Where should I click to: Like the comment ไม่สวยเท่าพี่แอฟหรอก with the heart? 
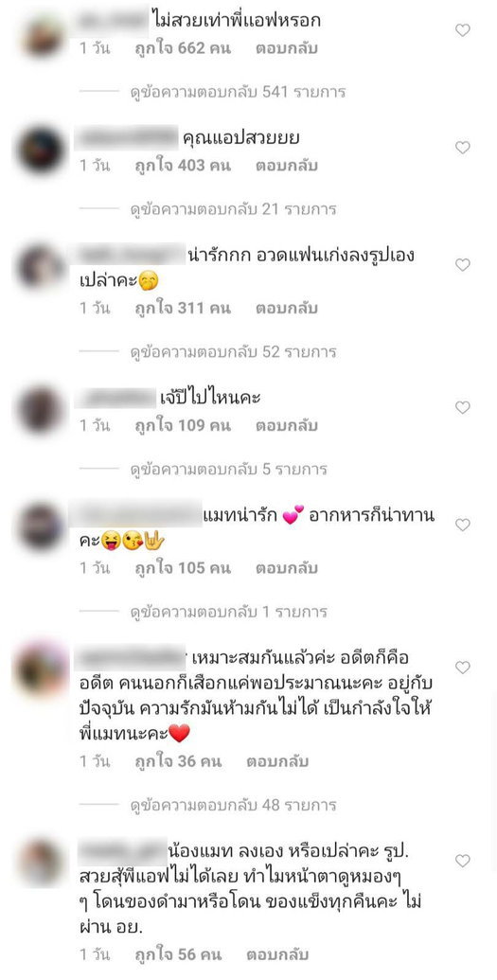point(462,30)
